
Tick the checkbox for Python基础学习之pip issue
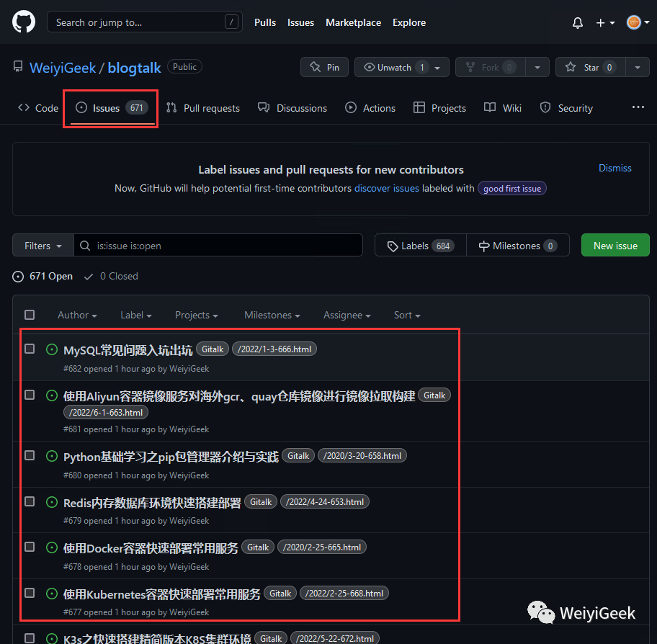(30, 455)
